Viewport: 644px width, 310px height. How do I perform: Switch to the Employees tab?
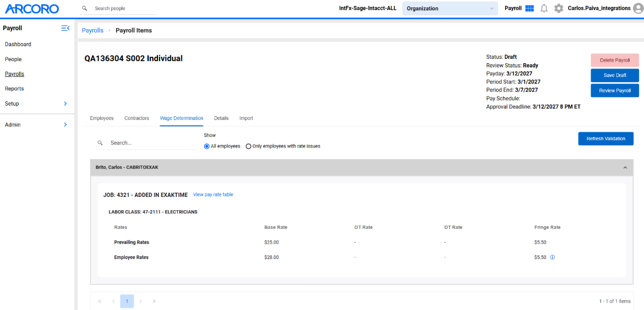[102, 118]
